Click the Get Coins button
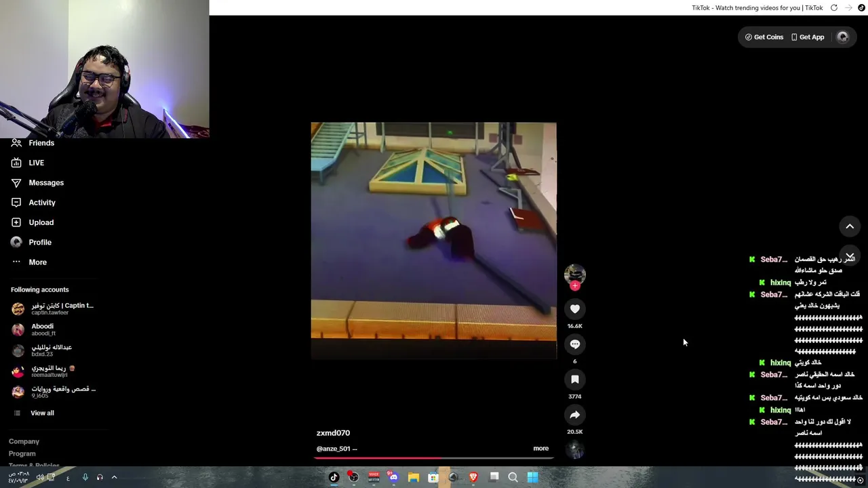Screen dimensions: 868x488 tap(764, 37)
